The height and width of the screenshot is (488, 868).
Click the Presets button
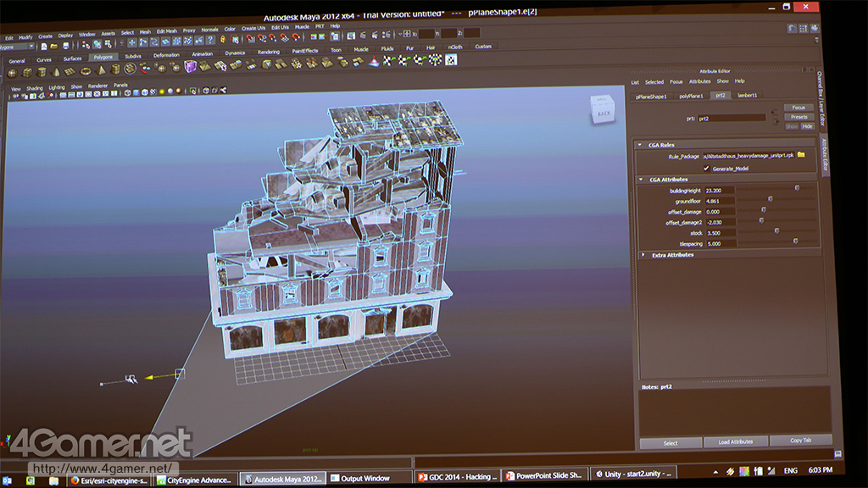(x=798, y=117)
